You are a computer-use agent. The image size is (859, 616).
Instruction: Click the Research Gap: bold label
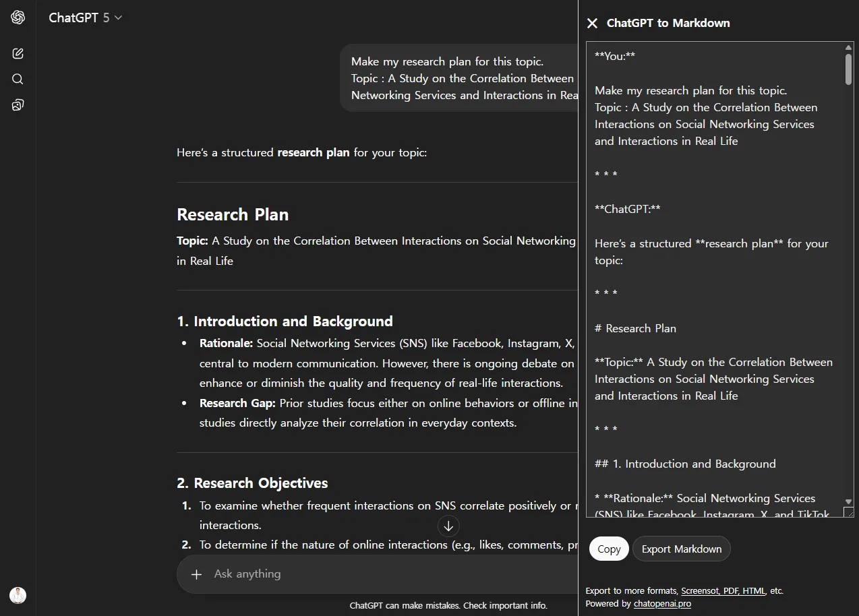tap(237, 403)
